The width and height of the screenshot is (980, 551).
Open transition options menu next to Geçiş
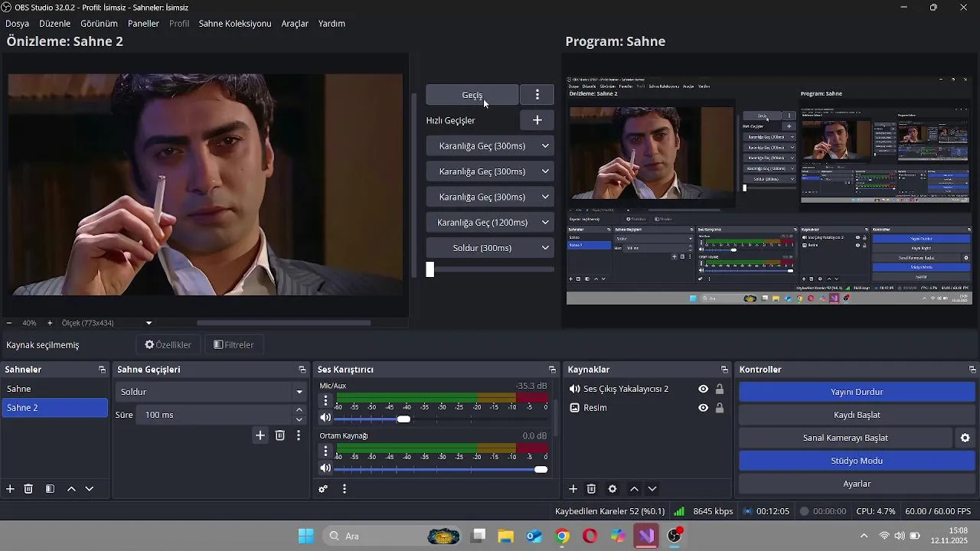(x=537, y=95)
